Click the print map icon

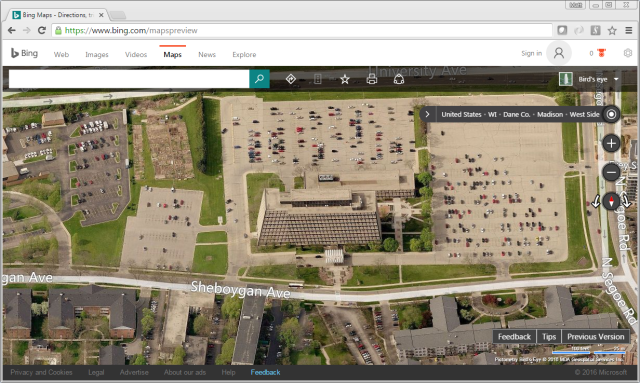click(372, 79)
